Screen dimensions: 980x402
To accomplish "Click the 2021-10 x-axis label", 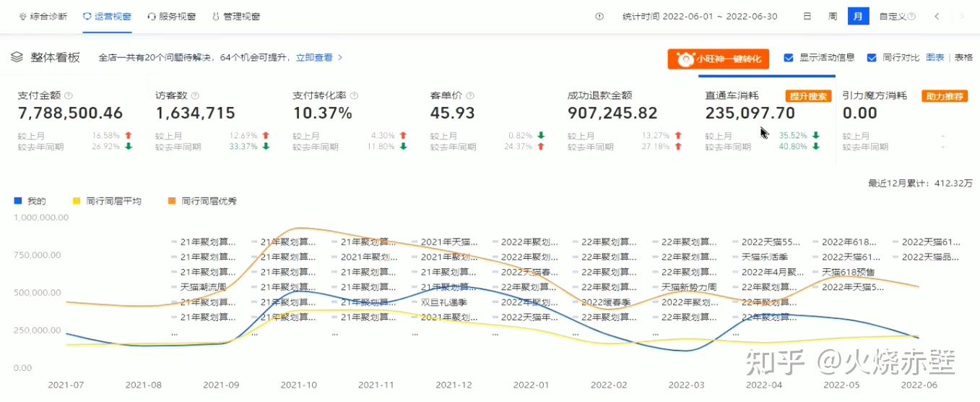I will click(x=298, y=384).
